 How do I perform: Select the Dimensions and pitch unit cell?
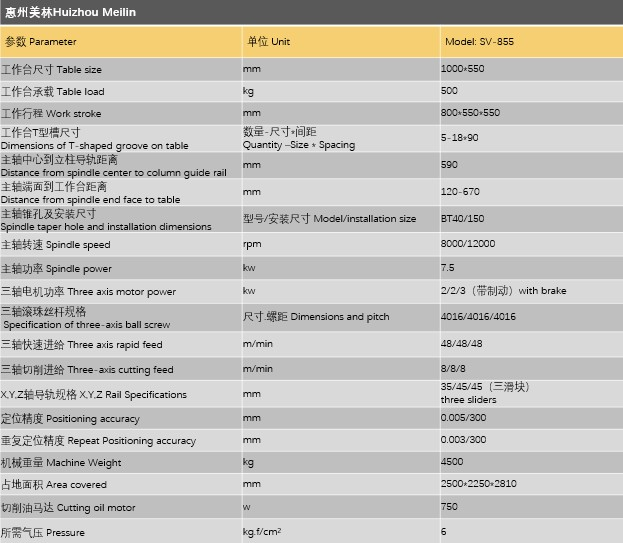[x=316, y=317]
